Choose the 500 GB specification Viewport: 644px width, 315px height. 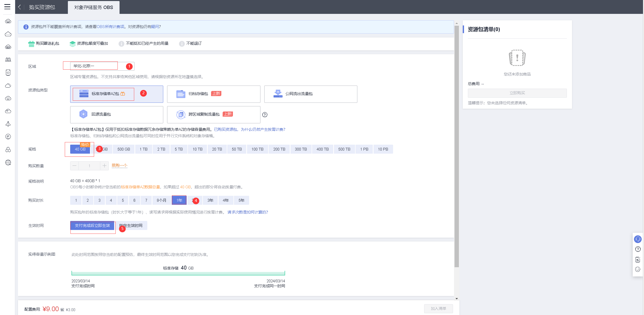tap(124, 149)
